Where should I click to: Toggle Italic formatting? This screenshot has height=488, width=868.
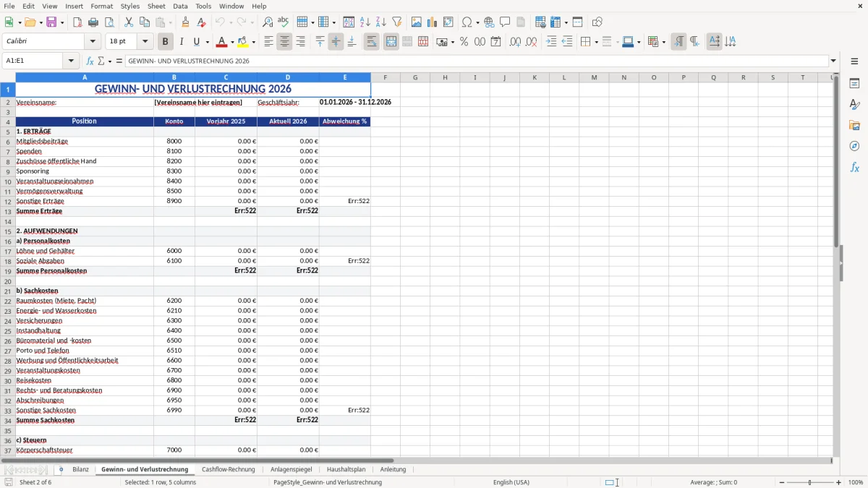[x=181, y=42]
